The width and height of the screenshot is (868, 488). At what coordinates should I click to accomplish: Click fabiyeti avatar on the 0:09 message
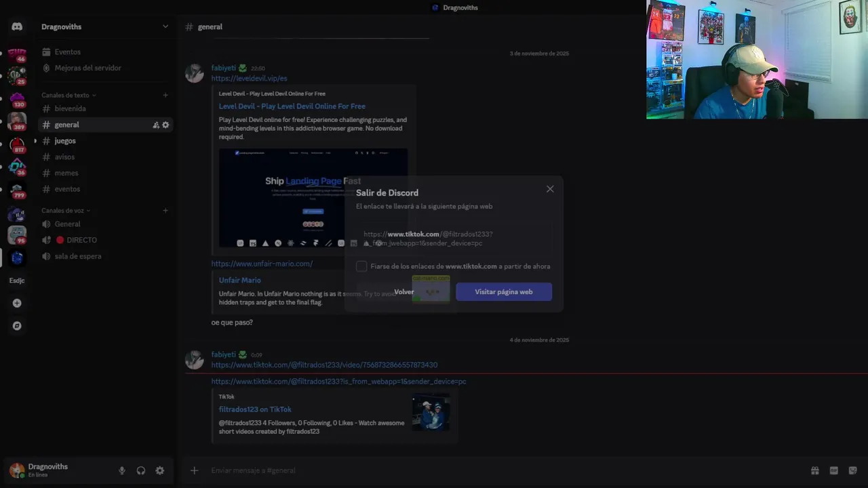pos(195,360)
